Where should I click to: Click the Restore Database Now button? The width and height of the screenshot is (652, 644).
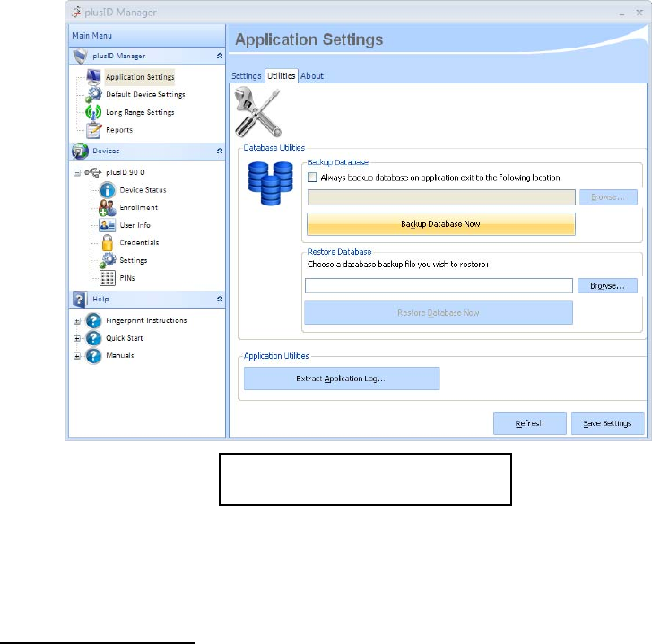(439, 313)
